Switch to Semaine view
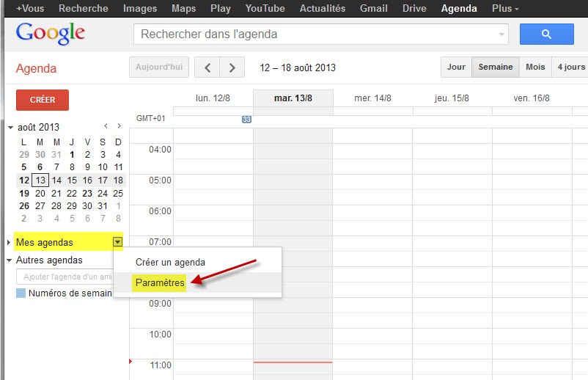The height and width of the screenshot is (380, 588). pyautogui.click(x=496, y=67)
